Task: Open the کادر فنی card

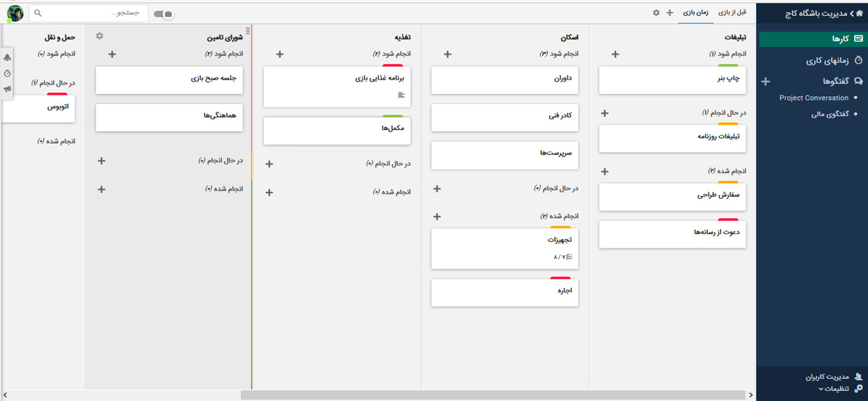Action: tap(505, 118)
